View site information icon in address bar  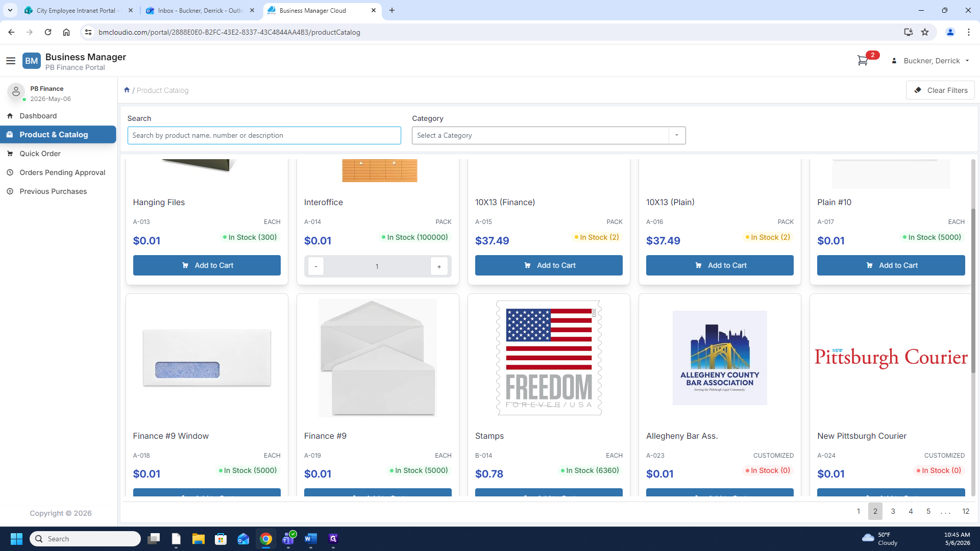coord(88,32)
